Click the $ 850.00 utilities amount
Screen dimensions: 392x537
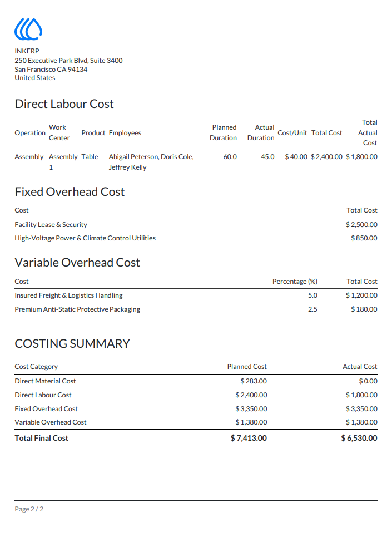364,238
